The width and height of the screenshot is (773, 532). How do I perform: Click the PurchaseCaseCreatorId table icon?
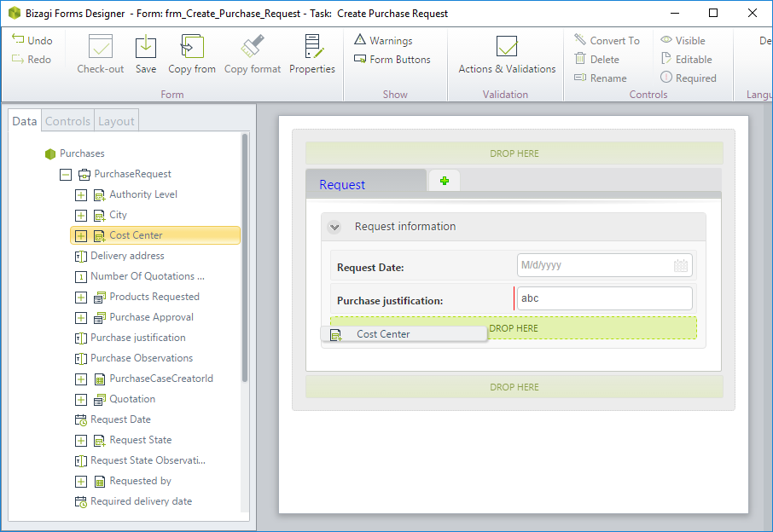pyautogui.click(x=100, y=379)
